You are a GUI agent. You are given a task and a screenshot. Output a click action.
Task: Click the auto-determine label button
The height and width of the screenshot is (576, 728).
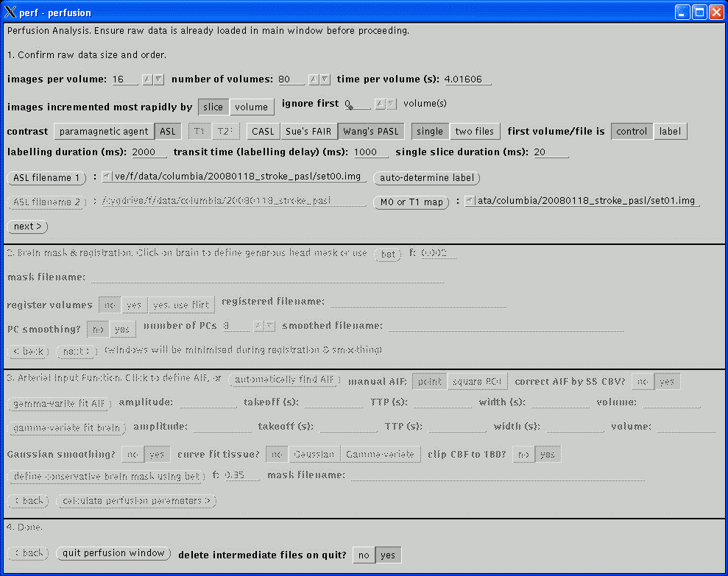pyautogui.click(x=427, y=178)
